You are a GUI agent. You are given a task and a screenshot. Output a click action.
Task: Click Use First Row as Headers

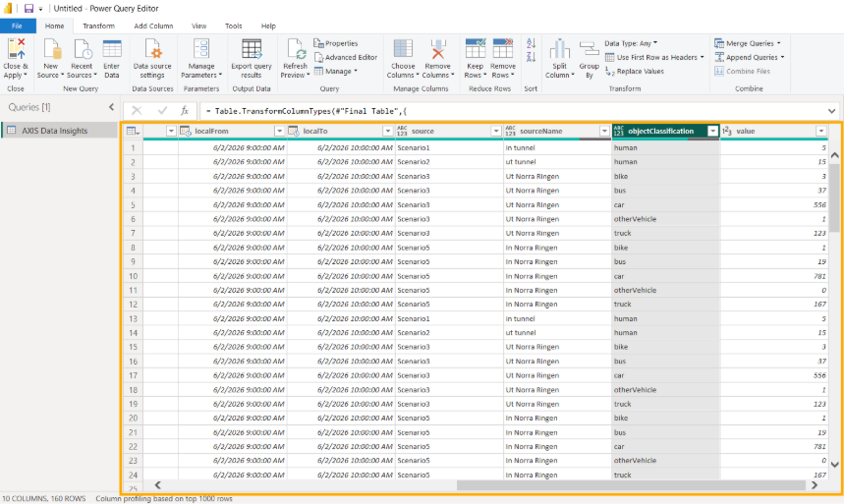(x=654, y=57)
